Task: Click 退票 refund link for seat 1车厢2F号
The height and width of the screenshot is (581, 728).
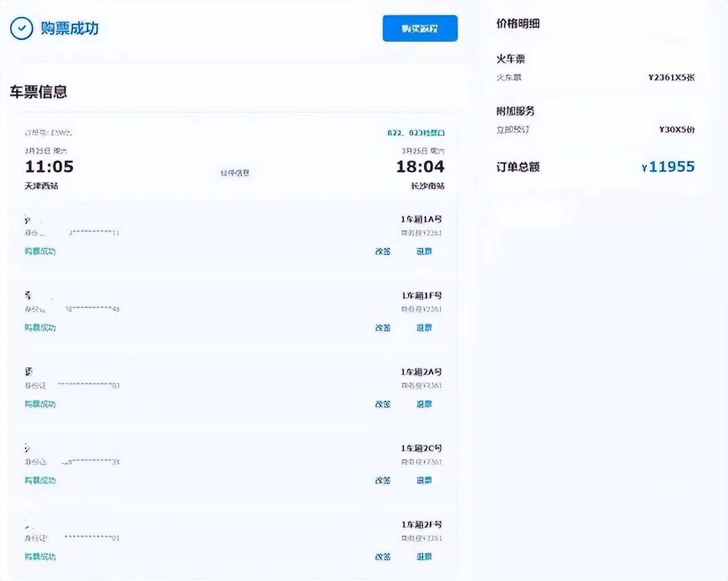Action: point(425,557)
